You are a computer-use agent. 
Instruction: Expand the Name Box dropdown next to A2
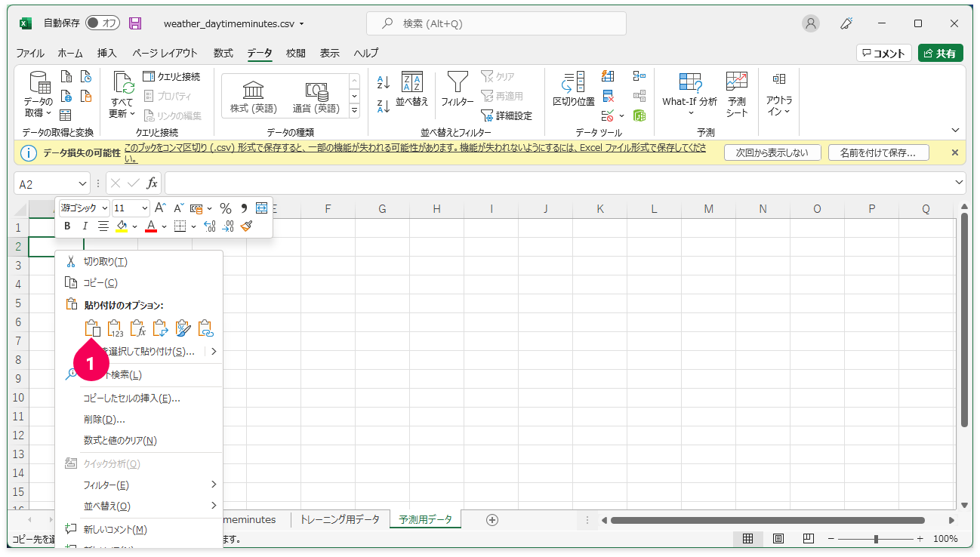(83, 184)
